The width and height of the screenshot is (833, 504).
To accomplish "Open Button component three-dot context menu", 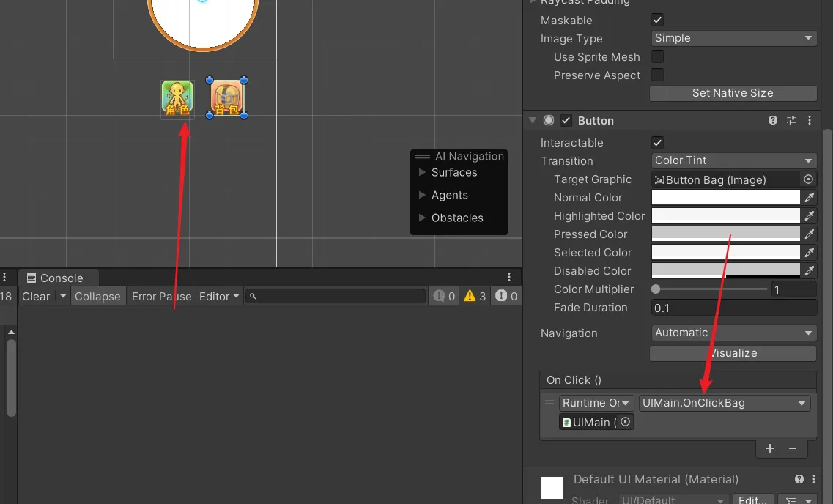I will tap(810, 120).
